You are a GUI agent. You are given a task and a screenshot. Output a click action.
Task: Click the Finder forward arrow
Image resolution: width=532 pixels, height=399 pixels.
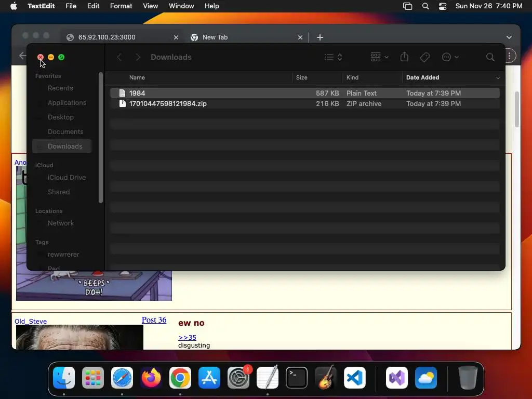[x=138, y=57]
